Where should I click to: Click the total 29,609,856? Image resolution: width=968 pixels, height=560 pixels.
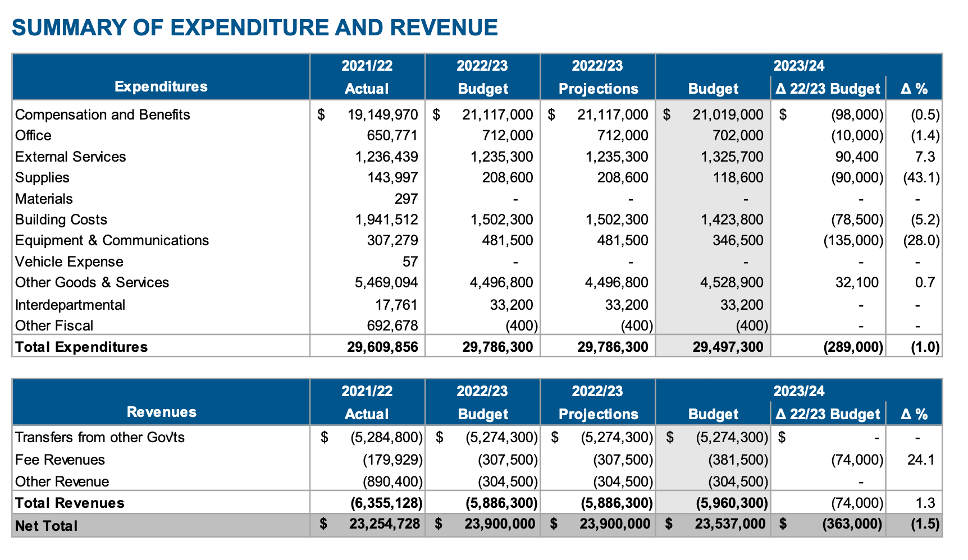click(x=383, y=347)
